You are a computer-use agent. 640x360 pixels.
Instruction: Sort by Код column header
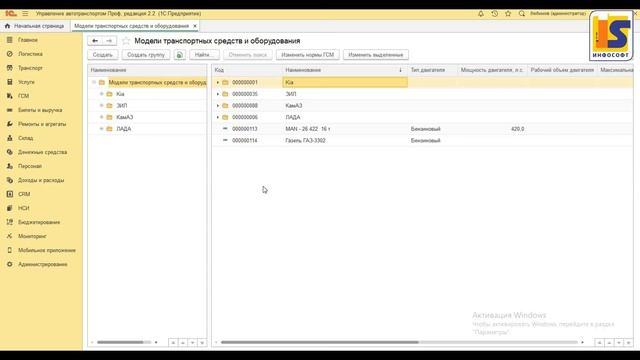[247, 70]
